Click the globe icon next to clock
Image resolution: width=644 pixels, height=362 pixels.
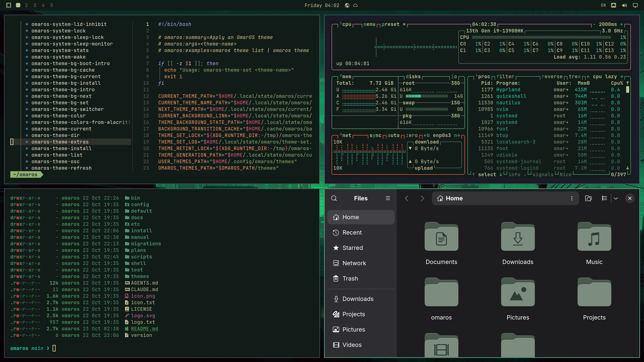[347, 5]
